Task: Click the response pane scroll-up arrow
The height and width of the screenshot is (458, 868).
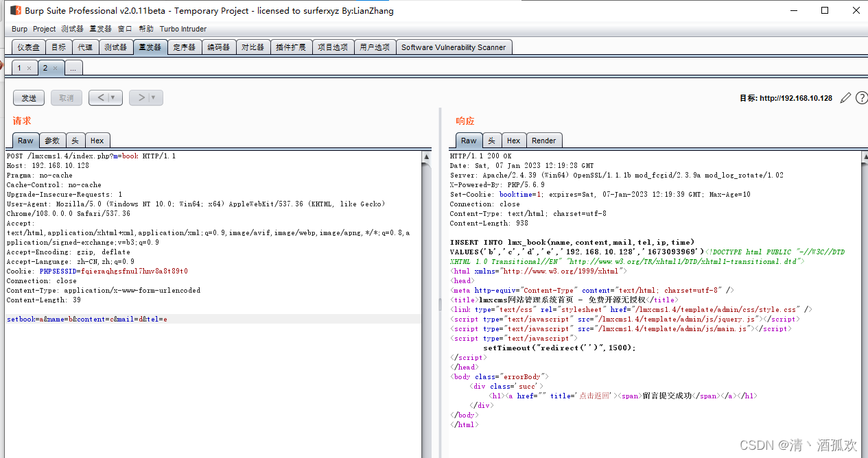Action: click(864, 156)
